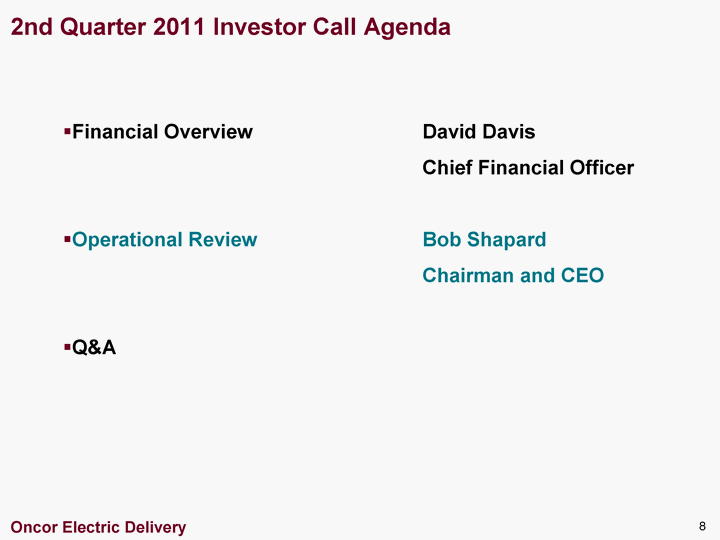This screenshot has width=720, height=540.
Task: Click the square bullet before Operational Review
Action: 68,240
